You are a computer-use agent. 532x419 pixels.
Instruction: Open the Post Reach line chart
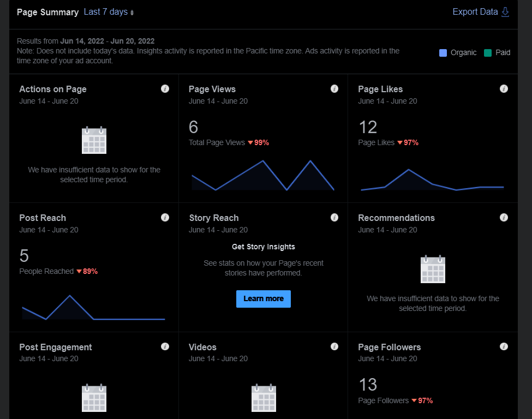pyautogui.click(x=93, y=307)
